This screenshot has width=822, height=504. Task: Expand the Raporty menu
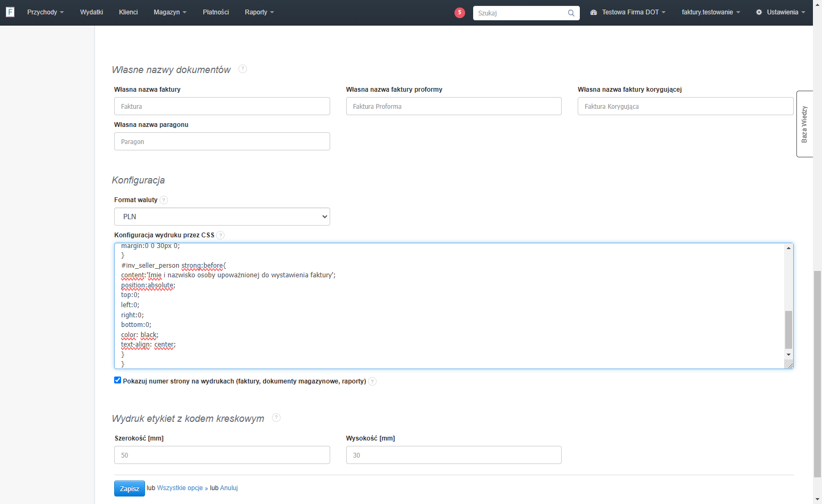tap(259, 12)
